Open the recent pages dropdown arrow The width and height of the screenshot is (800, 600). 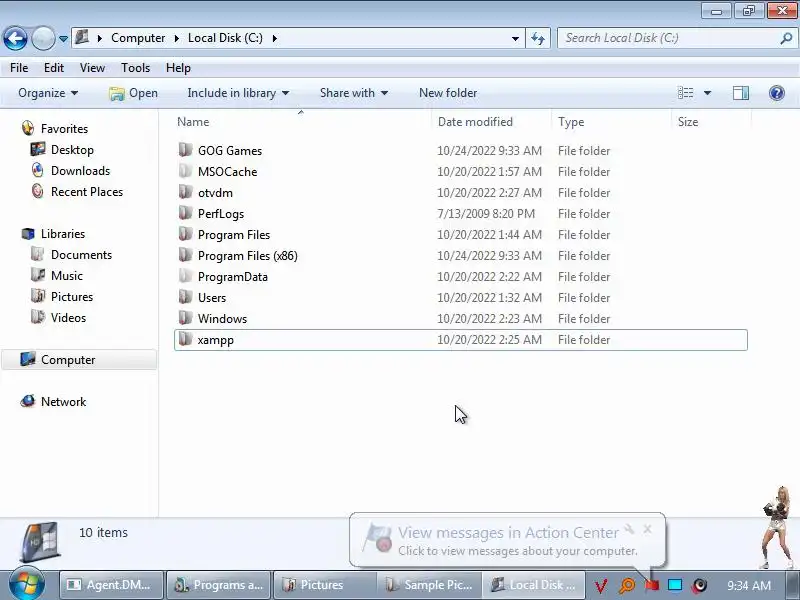(x=63, y=39)
